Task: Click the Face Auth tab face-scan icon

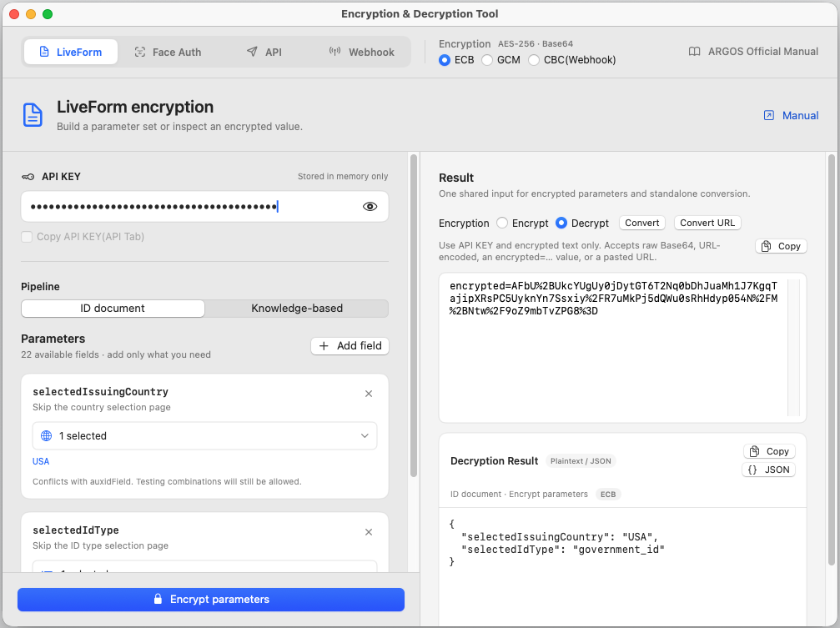Action: tap(140, 52)
